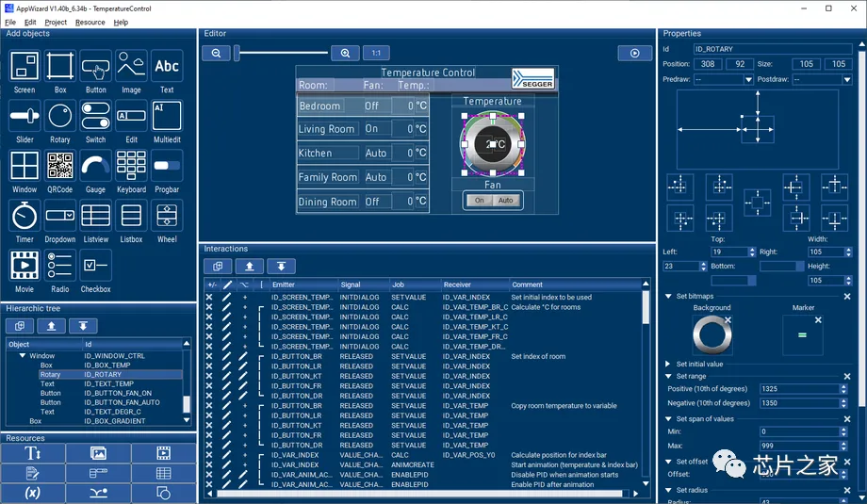This screenshot has width=867, height=504.
Task: Start the play preview in Editor
Action: pos(635,54)
